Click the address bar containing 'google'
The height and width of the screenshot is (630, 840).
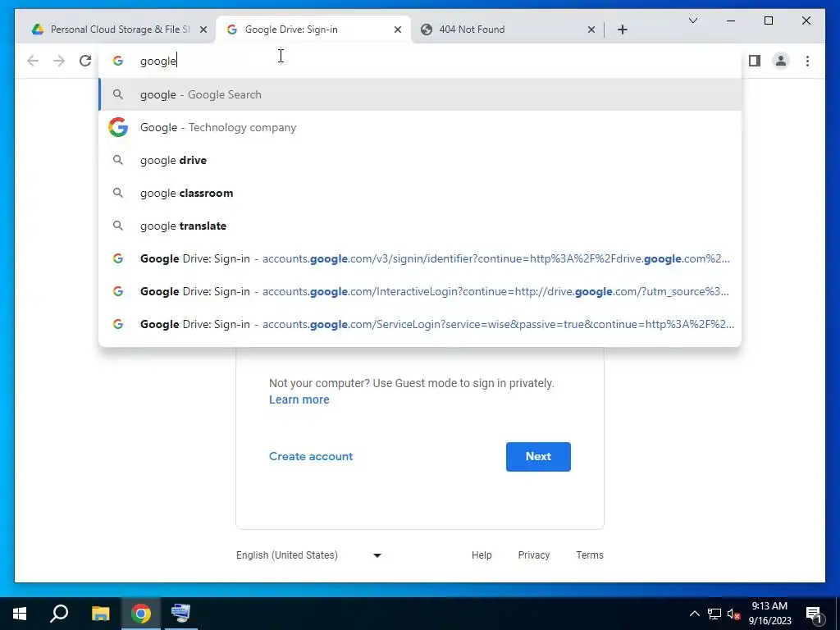click(421, 61)
